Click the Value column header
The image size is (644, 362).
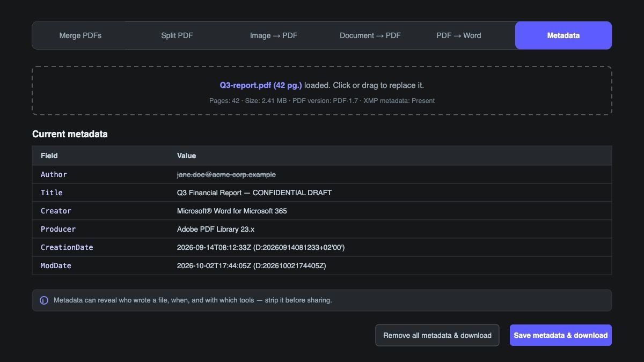point(186,156)
